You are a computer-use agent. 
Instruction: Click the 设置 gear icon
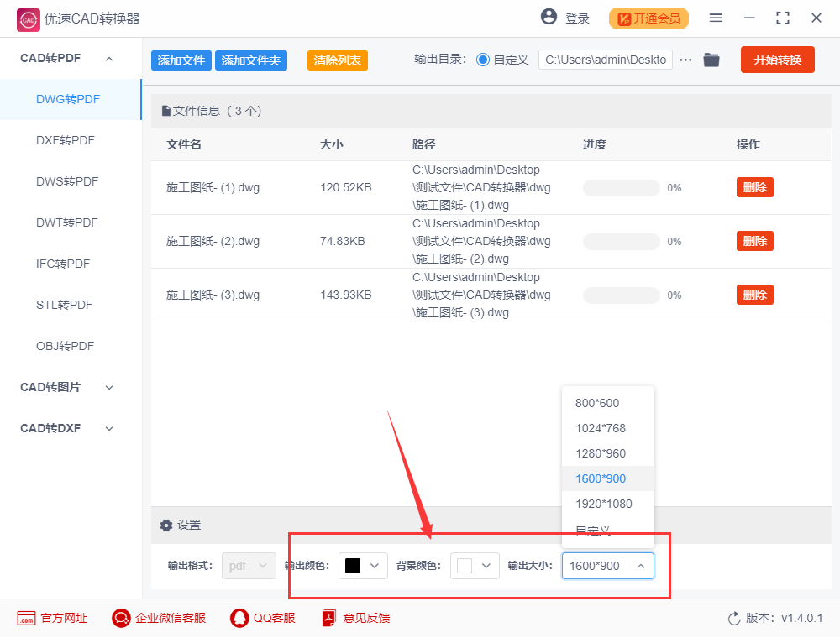166,526
